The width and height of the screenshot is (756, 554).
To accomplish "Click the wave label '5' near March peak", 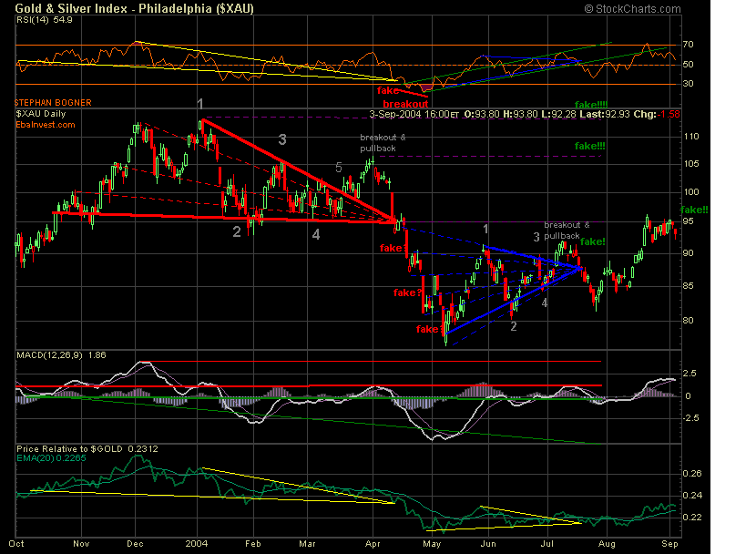I will [x=339, y=168].
